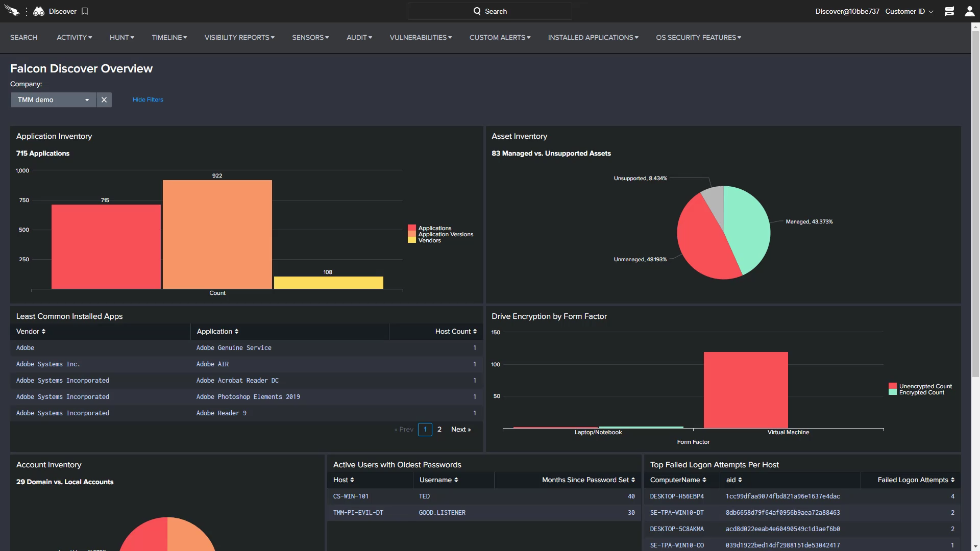Viewport: 980px width, 551px height.
Task: Expand the VISIBILITY REPORTS menu
Action: point(239,38)
